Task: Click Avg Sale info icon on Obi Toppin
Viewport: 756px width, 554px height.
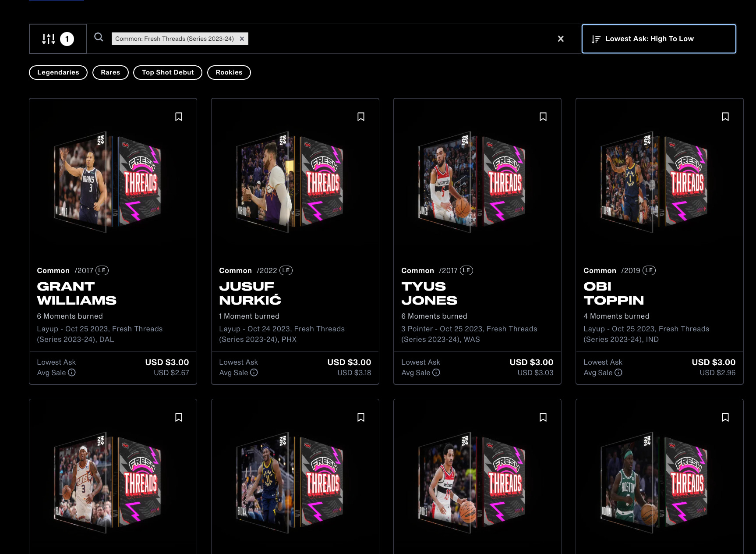Action: [x=618, y=373]
